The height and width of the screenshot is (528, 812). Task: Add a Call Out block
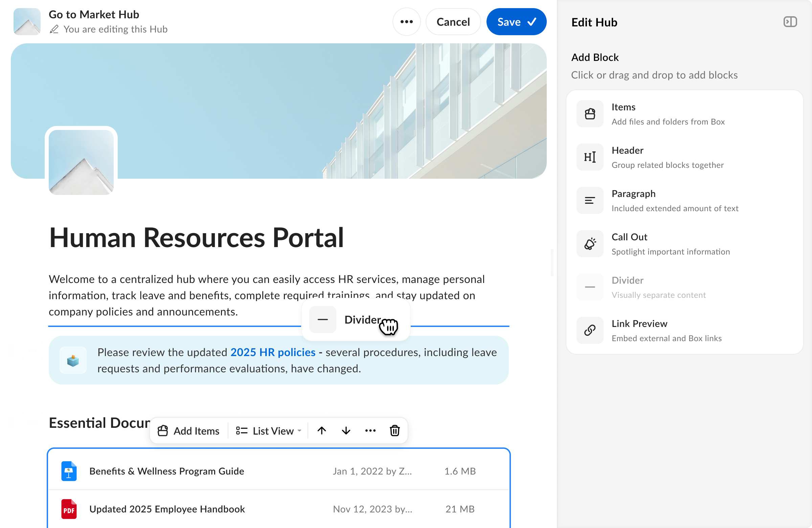click(684, 244)
